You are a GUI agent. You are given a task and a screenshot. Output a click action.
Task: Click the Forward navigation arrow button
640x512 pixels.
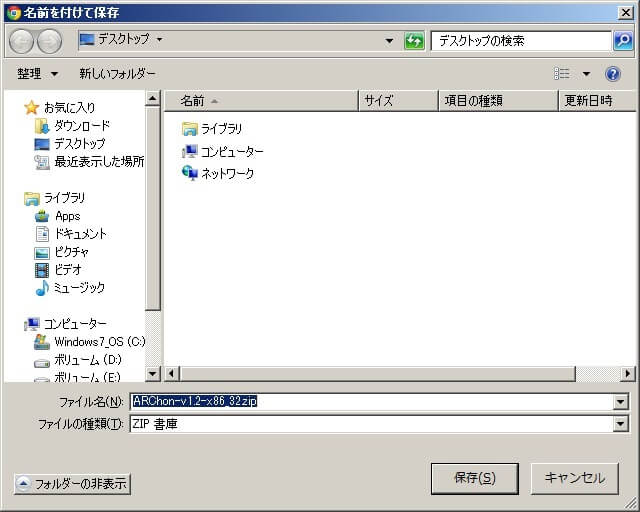tap(49, 41)
